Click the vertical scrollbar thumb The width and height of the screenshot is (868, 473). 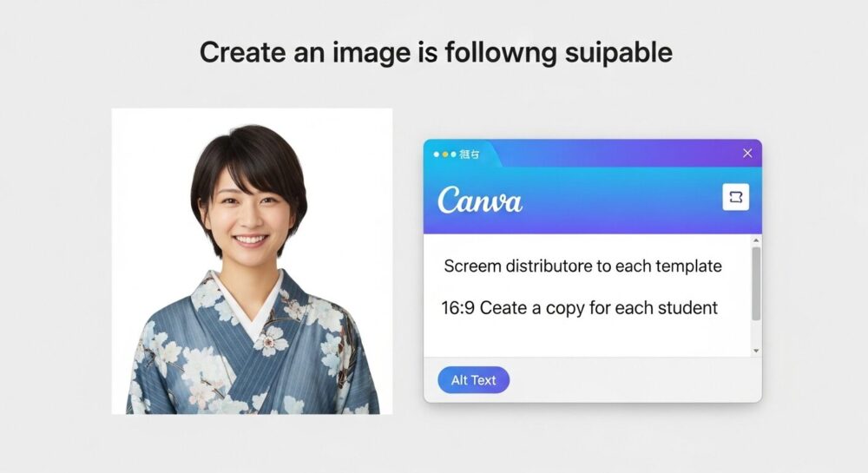(x=755, y=283)
